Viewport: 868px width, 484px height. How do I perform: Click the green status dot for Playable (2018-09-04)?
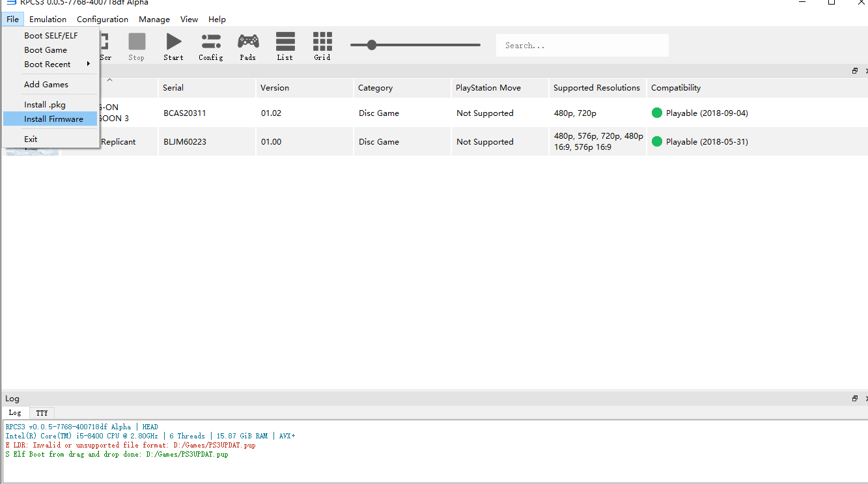tap(657, 113)
